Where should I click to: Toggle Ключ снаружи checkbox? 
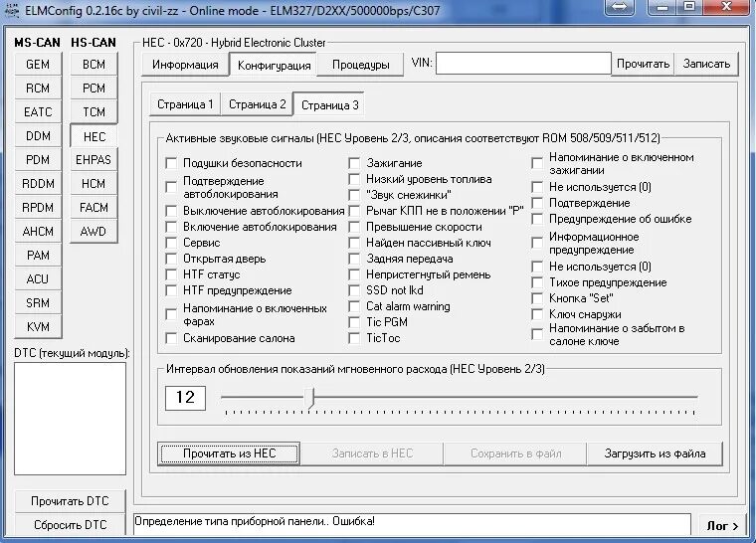(x=537, y=314)
